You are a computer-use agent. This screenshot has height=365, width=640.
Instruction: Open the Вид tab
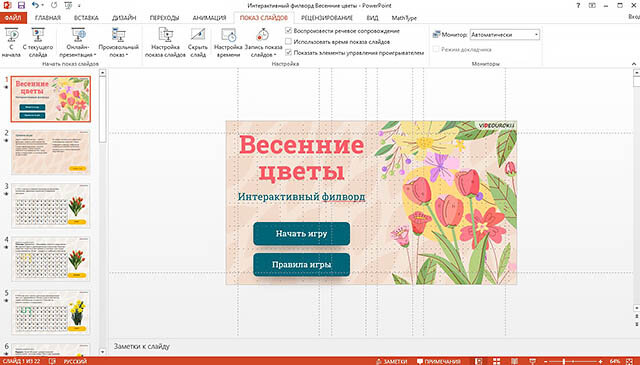click(372, 18)
